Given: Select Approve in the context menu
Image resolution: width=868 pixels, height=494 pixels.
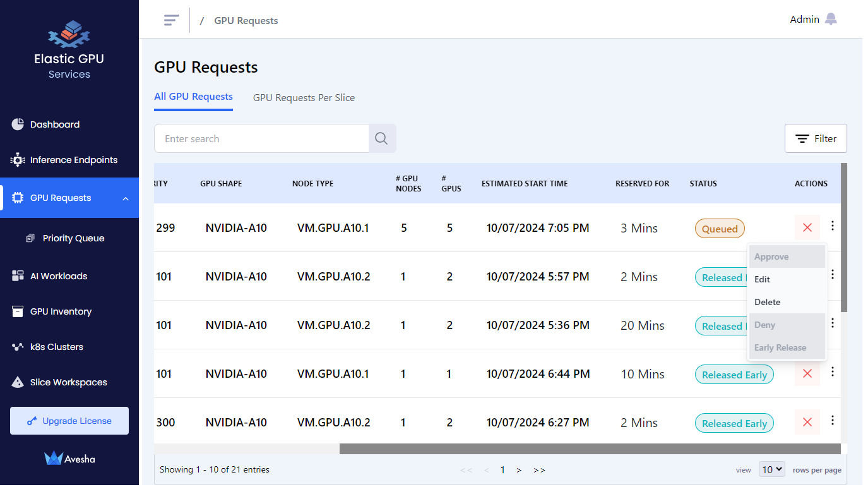Looking at the screenshot, I should click(787, 256).
